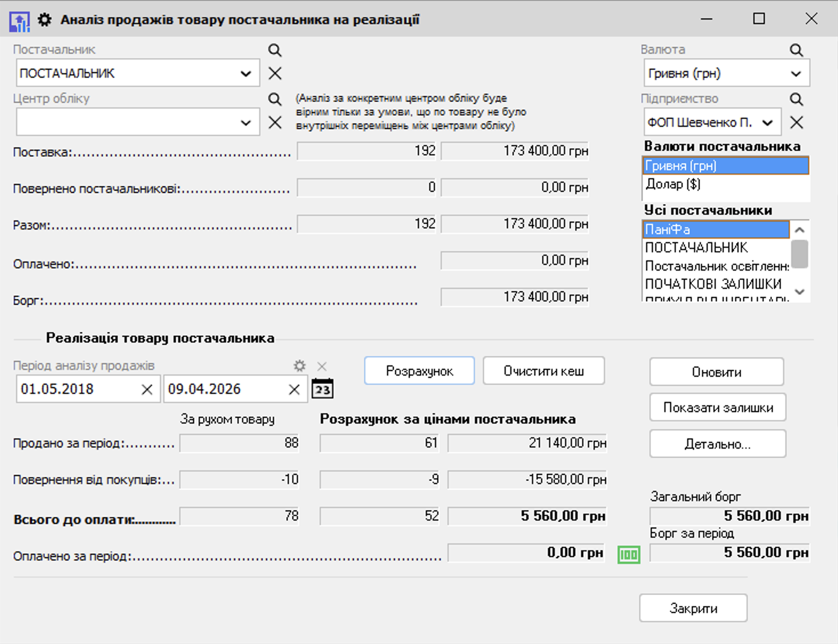The width and height of the screenshot is (838, 644).
Task: Clear the Постачальник field with X icon
Action: point(275,74)
